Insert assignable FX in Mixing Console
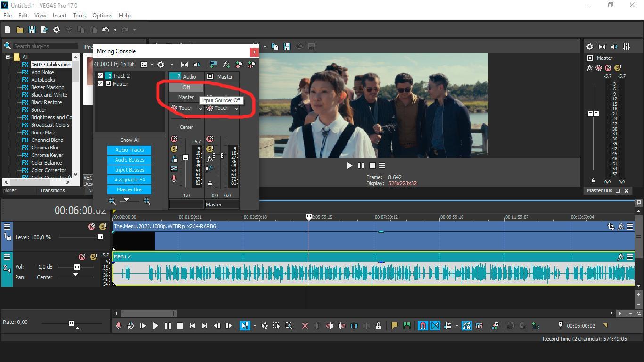 [226, 65]
